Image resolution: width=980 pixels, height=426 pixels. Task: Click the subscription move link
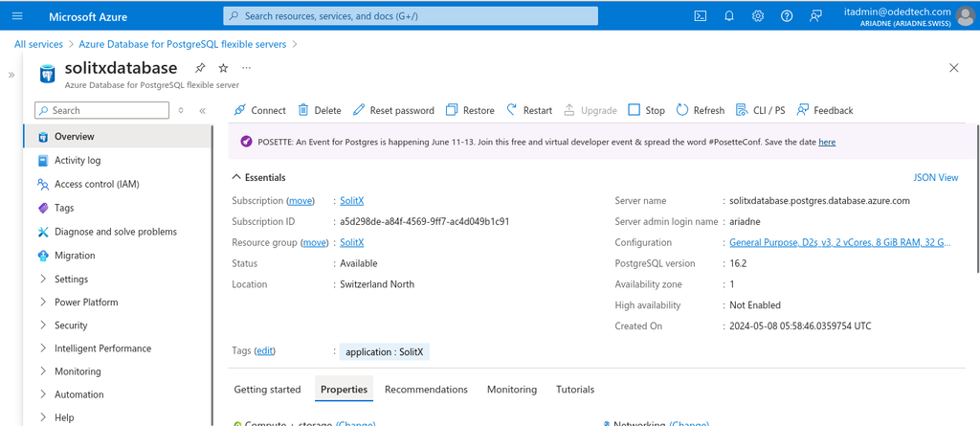(300, 201)
